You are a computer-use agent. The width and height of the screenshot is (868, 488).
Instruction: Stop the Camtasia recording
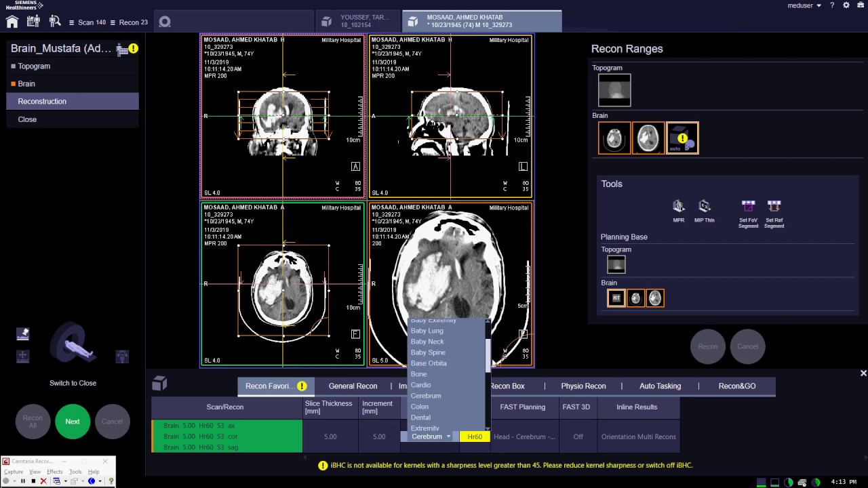coord(33,481)
